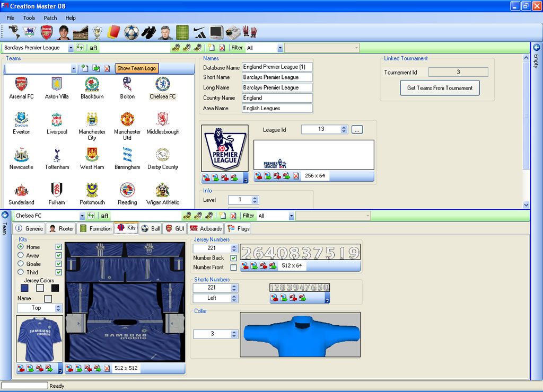The height and width of the screenshot is (392, 543).
Task: Toggle the Third kit checkbox
Action: click(58, 272)
